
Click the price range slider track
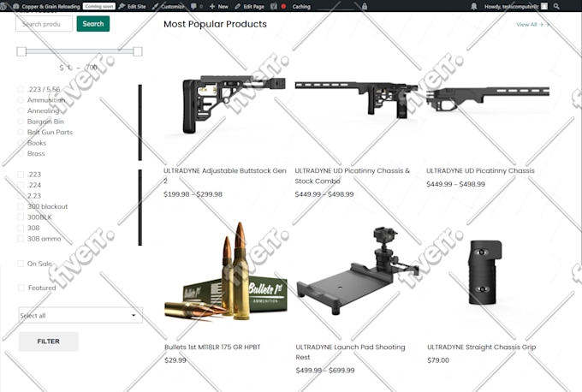(80, 51)
